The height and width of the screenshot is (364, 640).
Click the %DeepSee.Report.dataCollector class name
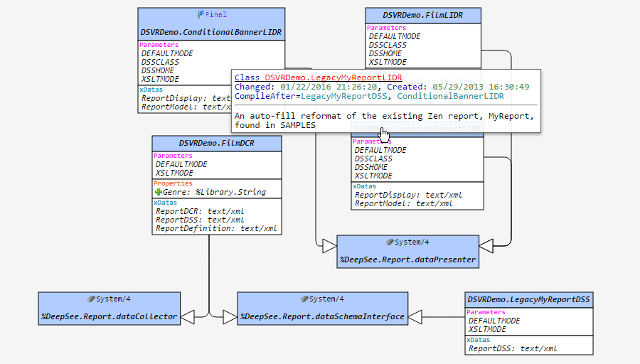pos(109,317)
